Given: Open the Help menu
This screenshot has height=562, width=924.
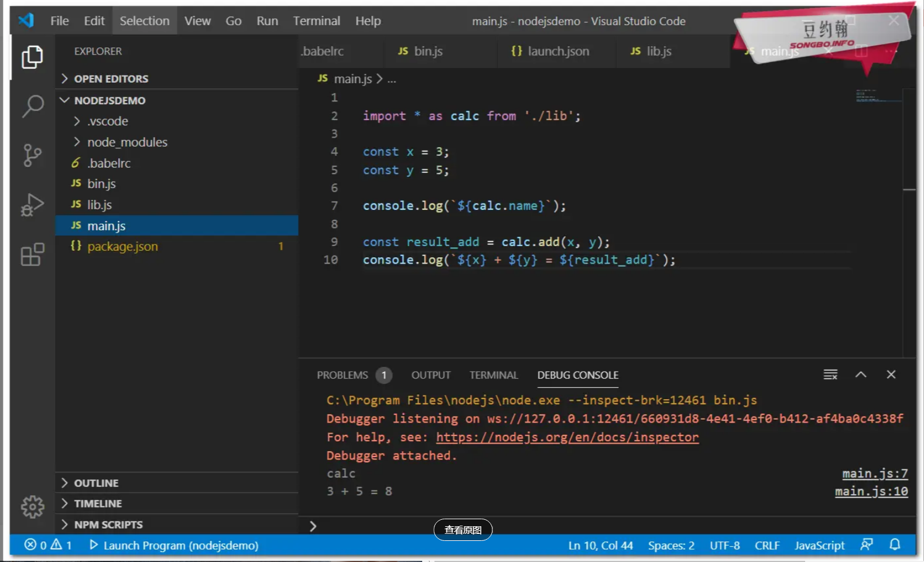Looking at the screenshot, I should (368, 21).
